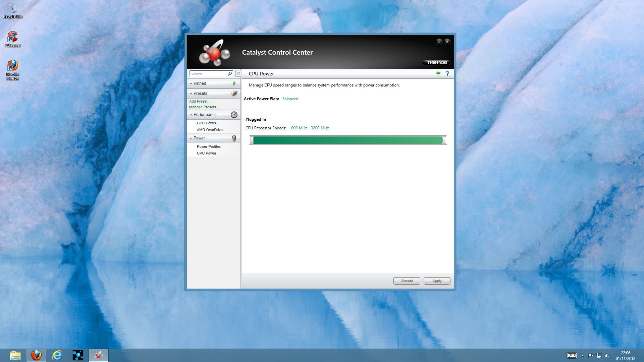644x362 pixels.
Task: Open Power Profiles page
Action: pos(209,146)
